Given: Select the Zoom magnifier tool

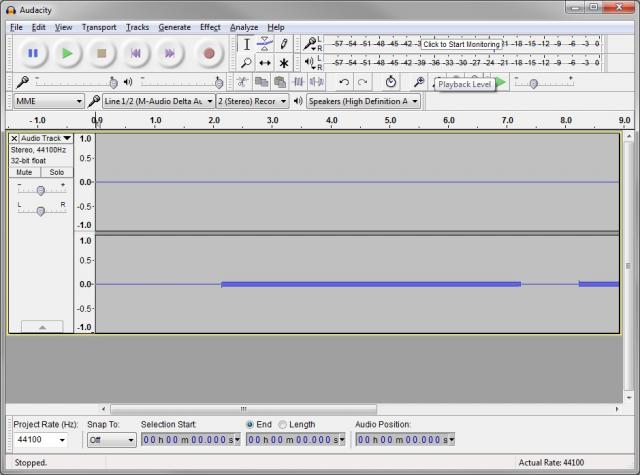Looking at the screenshot, I should (247, 63).
